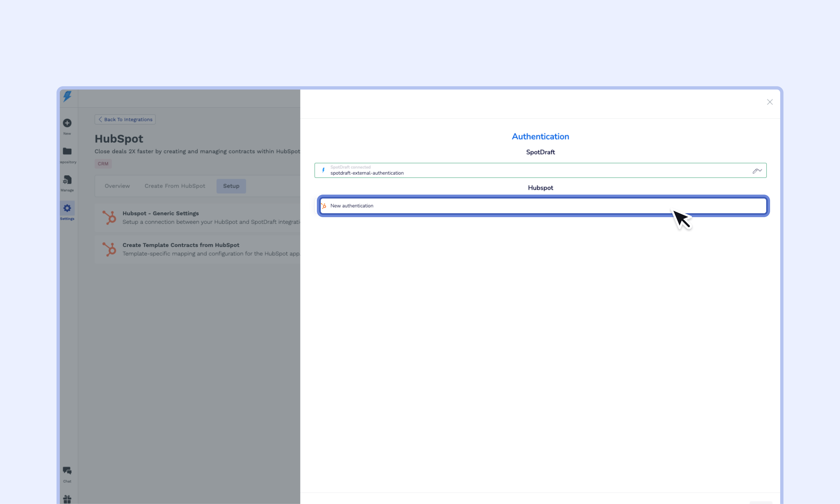Switch to the Create From HubSpot tab
840x504 pixels.
point(175,186)
